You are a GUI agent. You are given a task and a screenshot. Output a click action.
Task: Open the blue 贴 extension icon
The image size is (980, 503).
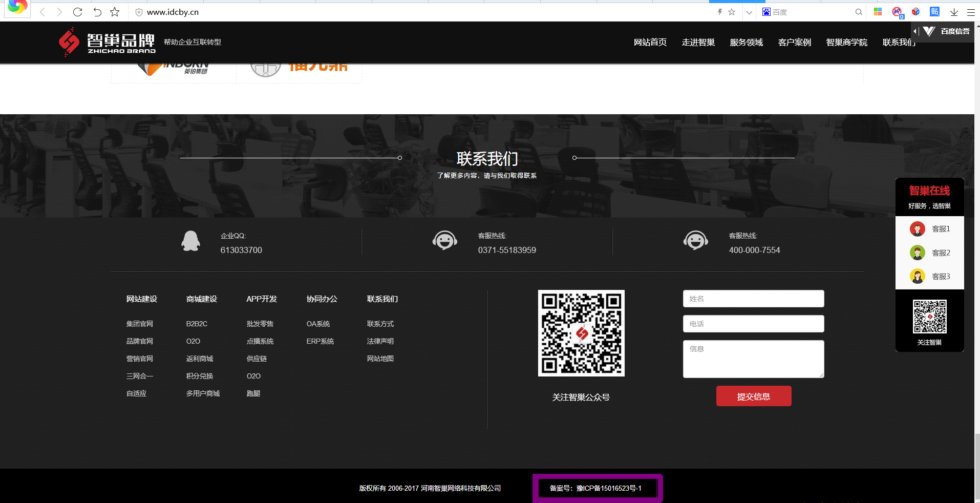934,12
